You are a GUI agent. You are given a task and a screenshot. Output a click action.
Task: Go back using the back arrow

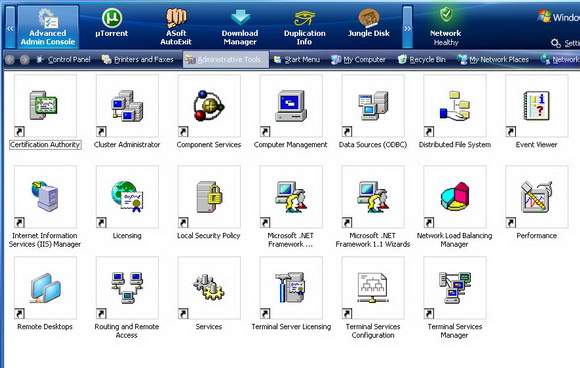[x=10, y=60]
